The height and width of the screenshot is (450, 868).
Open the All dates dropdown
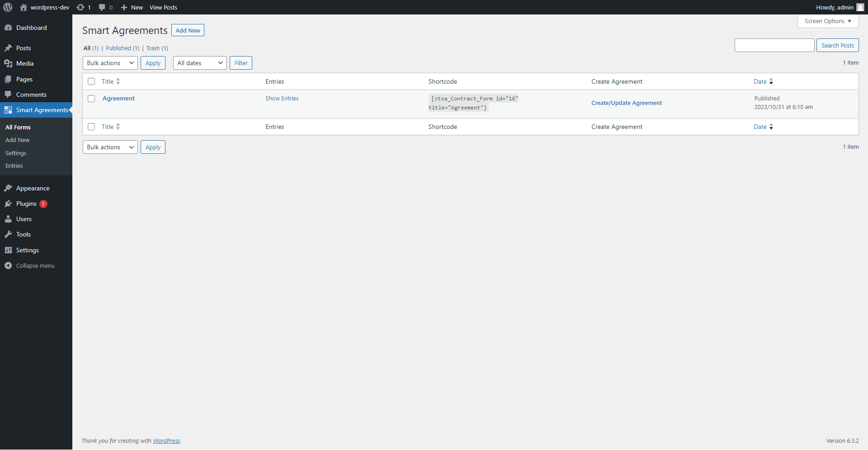pyautogui.click(x=200, y=63)
